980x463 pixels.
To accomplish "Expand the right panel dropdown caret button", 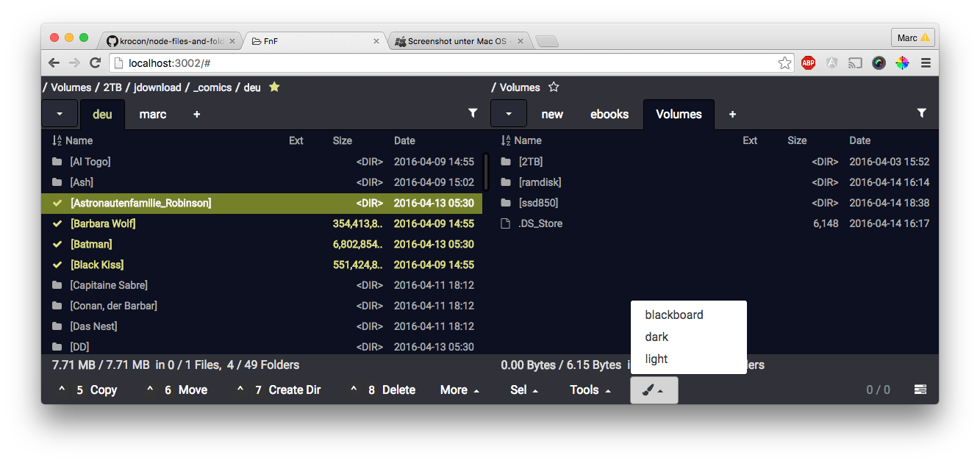I will (508, 114).
